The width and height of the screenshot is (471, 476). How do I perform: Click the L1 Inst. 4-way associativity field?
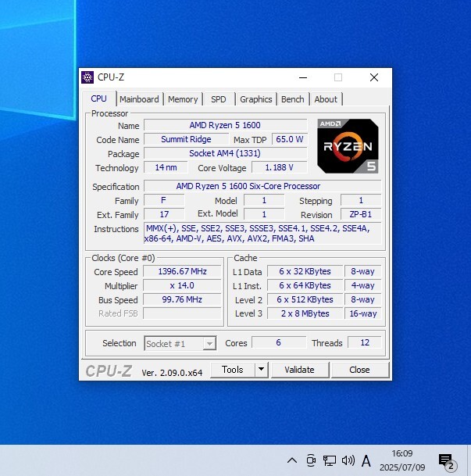point(363,285)
